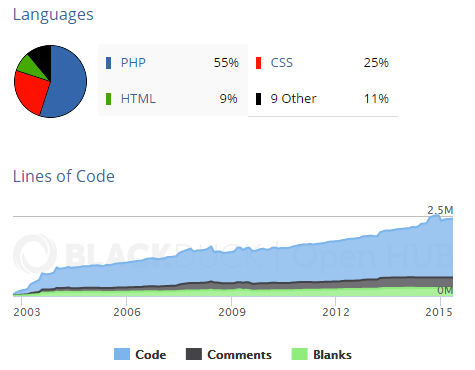Click the 55% PHP percentage value
The width and height of the screenshot is (475, 370).
pos(226,63)
